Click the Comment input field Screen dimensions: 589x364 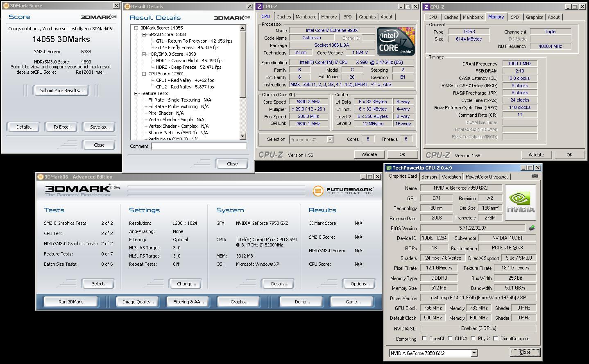pos(199,146)
